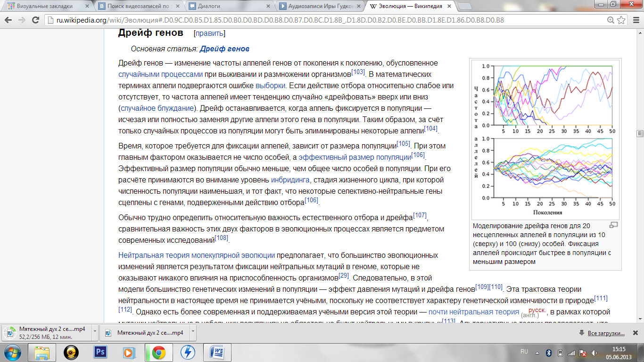Check the battery tray icon

point(560,352)
